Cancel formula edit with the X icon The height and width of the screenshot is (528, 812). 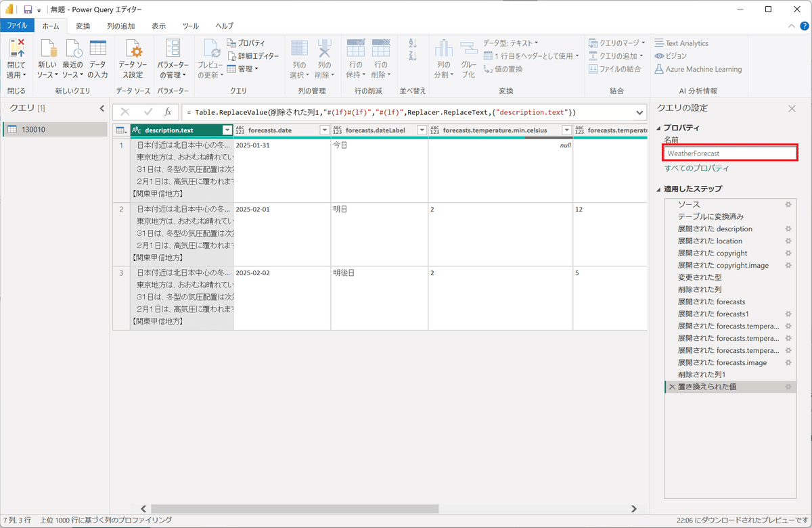(x=125, y=112)
